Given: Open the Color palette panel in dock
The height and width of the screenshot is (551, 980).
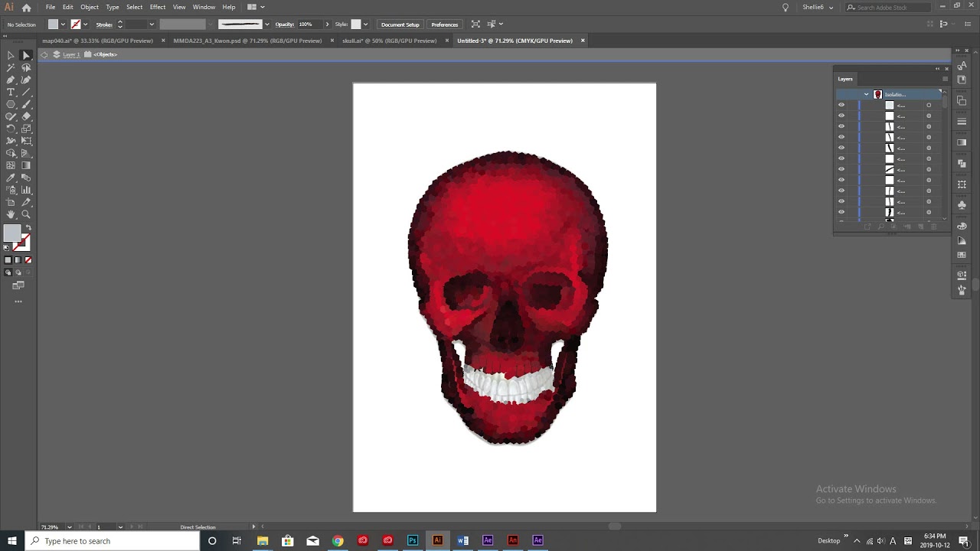Looking at the screenshot, I should [x=962, y=226].
